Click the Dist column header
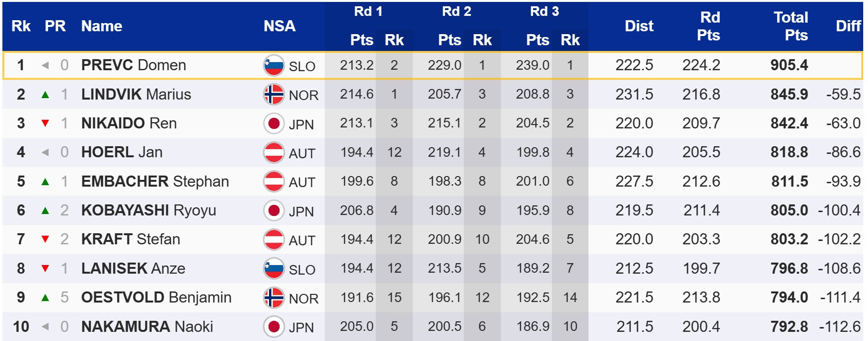 pos(638,26)
